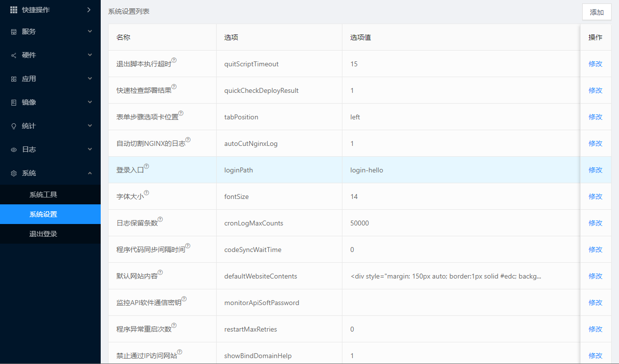619x364 pixels.
Task: Click the help icon beside 快速检查部署结果
Action: (174, 87)
